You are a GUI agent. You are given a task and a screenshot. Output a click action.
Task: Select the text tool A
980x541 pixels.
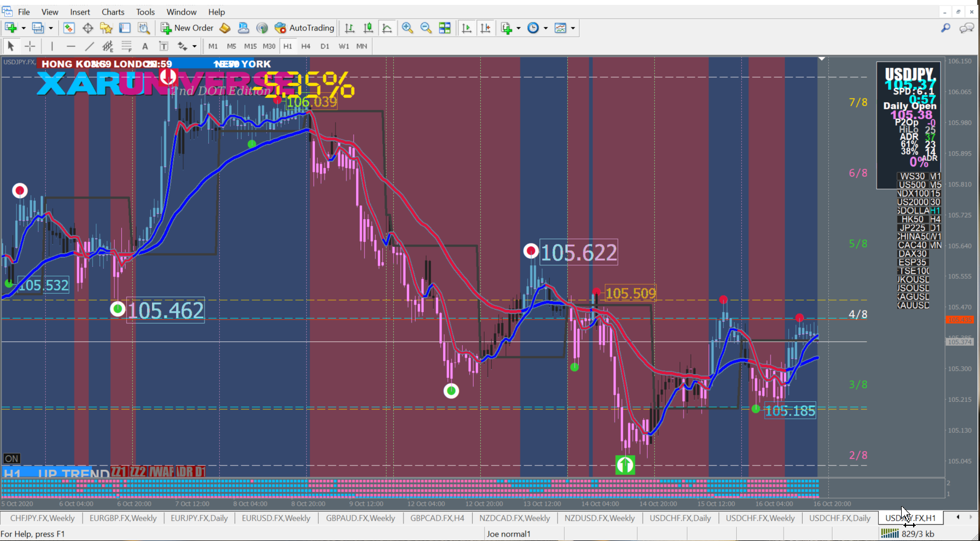coord(145,46)
